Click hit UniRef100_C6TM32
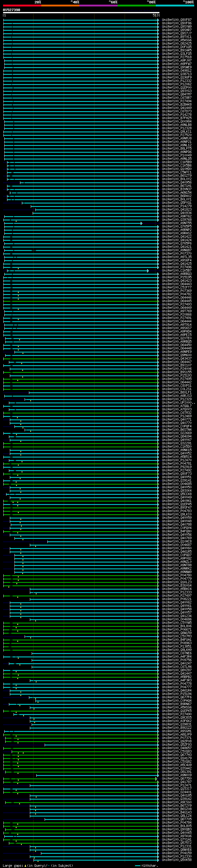 tap(177, 413)
